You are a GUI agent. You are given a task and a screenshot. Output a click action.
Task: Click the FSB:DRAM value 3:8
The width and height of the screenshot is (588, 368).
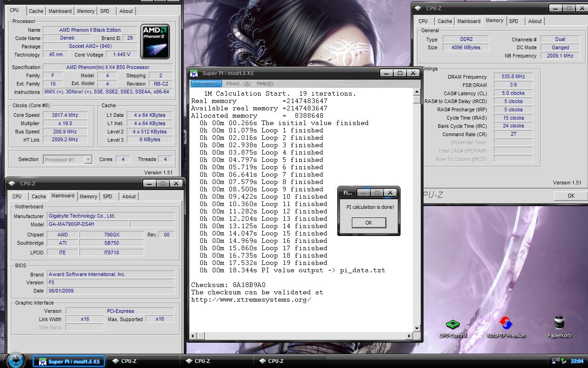pyautogui.click(x=514, y=85)
